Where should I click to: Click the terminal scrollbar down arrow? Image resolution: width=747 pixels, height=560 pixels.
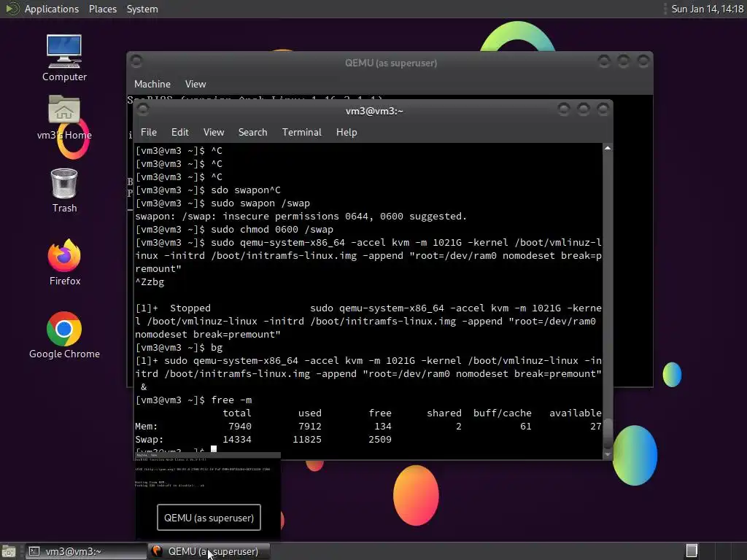coord(608,454)
